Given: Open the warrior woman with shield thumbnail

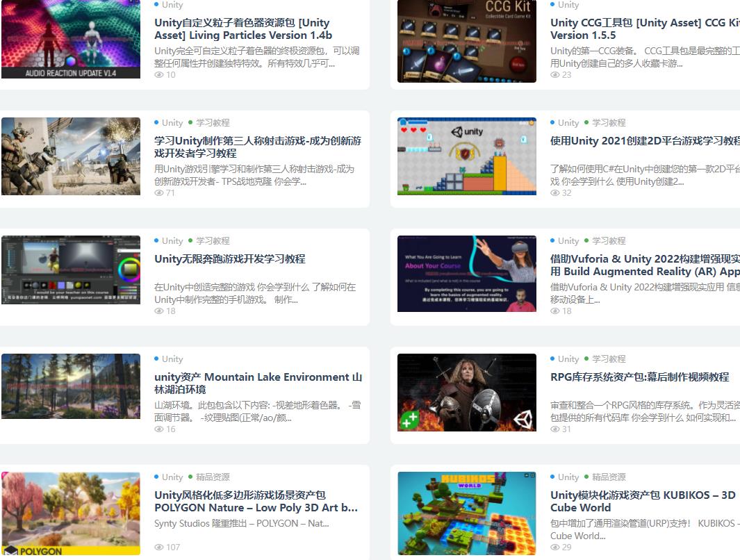Looking at the screenshot, I should 467,393.
